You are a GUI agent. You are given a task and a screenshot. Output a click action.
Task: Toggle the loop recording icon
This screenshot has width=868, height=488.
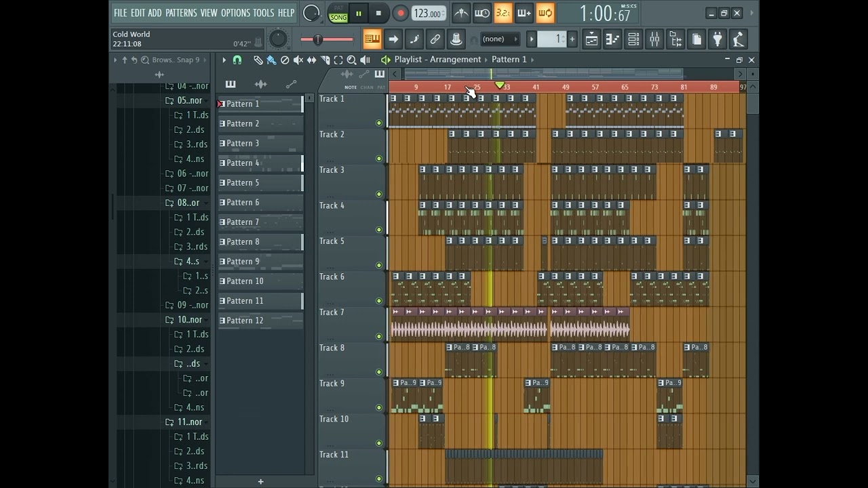pos(545,13)
